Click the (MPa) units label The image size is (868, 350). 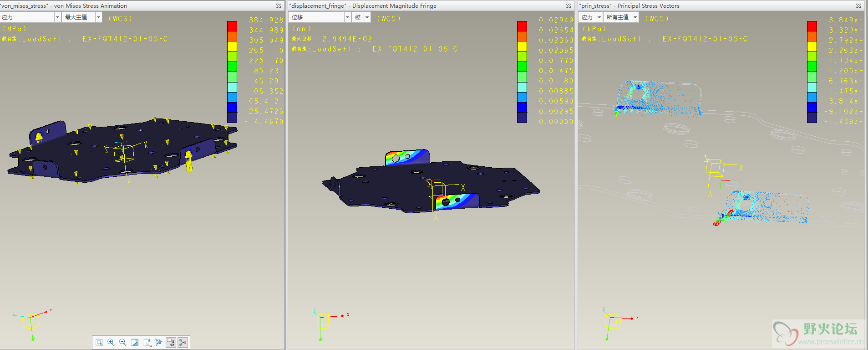14,29
